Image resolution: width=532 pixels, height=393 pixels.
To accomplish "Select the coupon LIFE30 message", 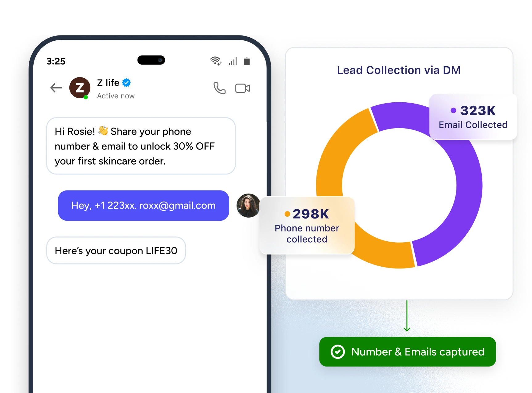I will pos(116,251).
